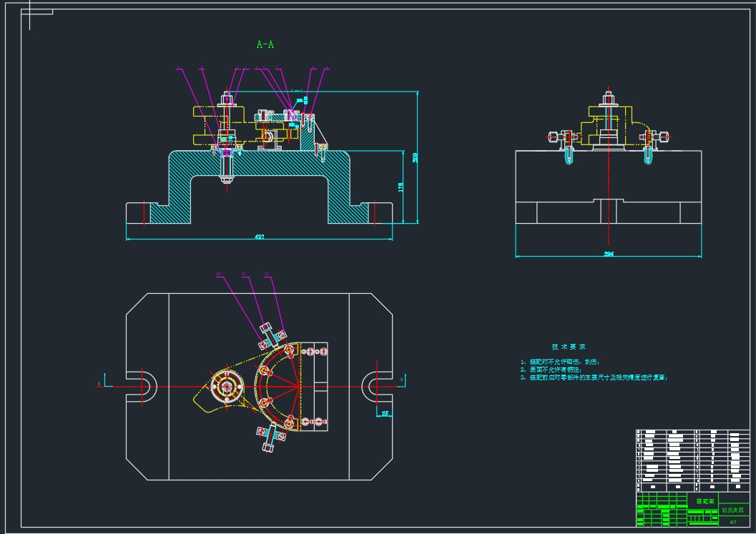Image resolution: width=756 pixels, height=534 pixels.
Task: Select balloon number 10 above plan view
Action: click(x=218, y=275)
